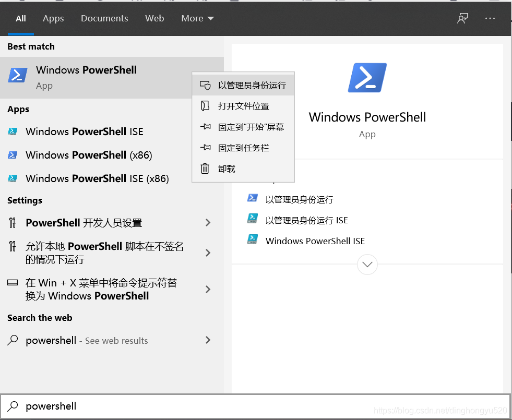
Task: Expand the PowerShell 开发人员设置 chevron
Action: (x=208, y=223)
